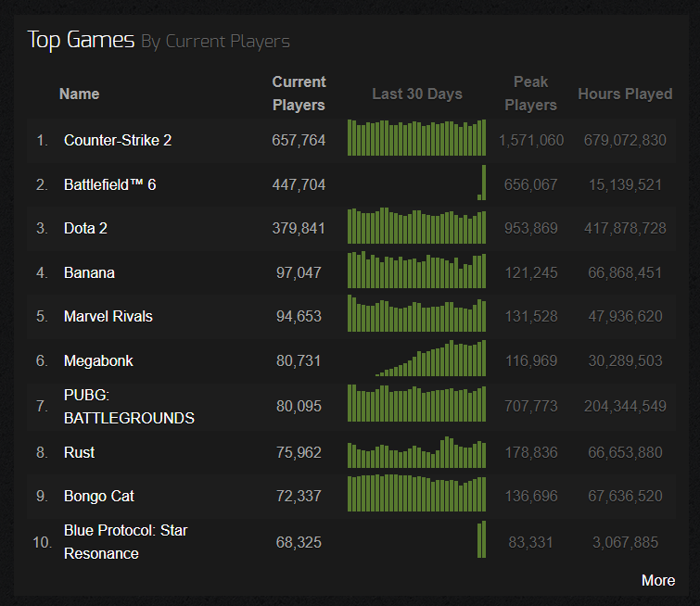Click the Battlefield 6 30-day chart
This screenshot has height=606, width=700.
click(416, 182)
